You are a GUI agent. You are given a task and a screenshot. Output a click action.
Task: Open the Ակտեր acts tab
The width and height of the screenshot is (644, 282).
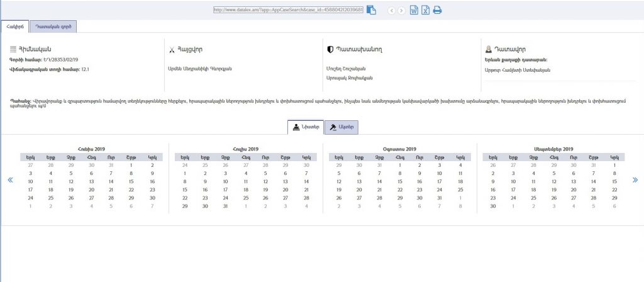coord(341,127)
